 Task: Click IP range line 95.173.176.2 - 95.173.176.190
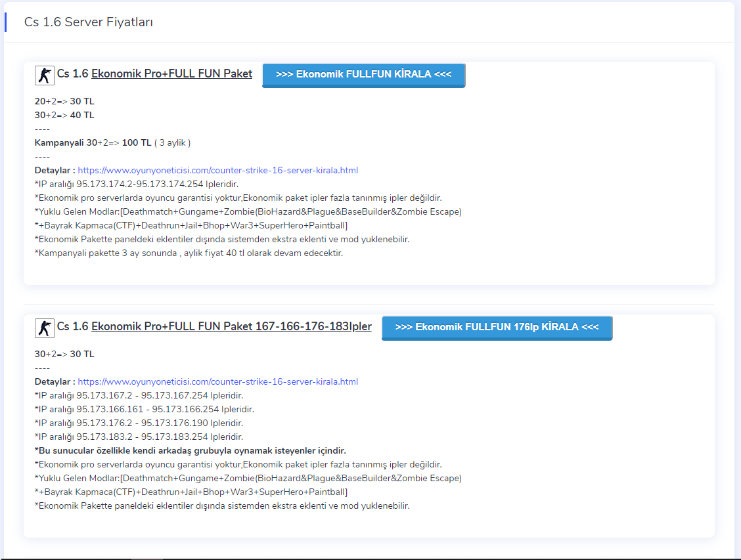tap(139, 423)
